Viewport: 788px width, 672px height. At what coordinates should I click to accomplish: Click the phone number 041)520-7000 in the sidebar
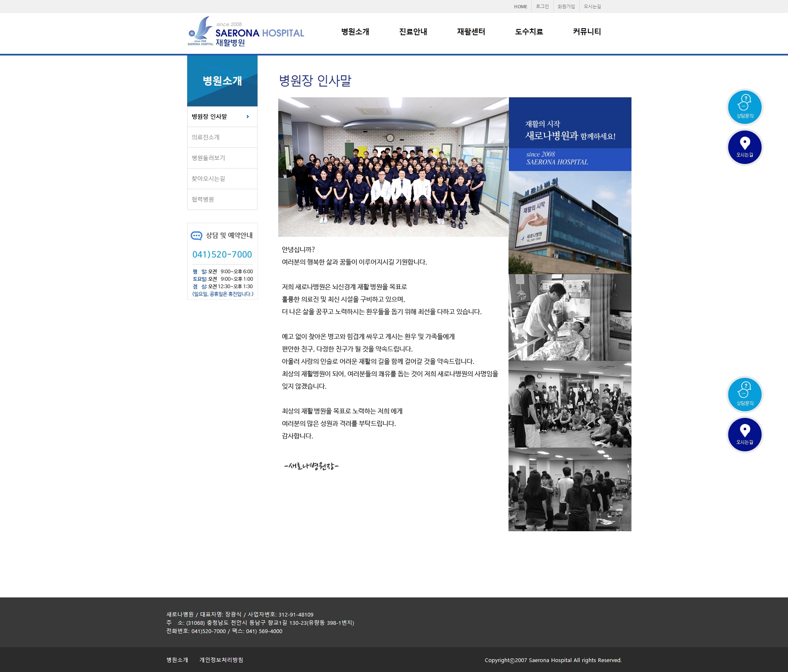click(x=222, y=255)
